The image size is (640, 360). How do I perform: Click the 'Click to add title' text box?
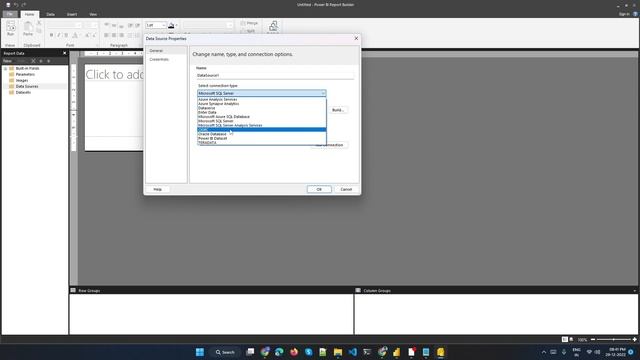tap(114, 75)
